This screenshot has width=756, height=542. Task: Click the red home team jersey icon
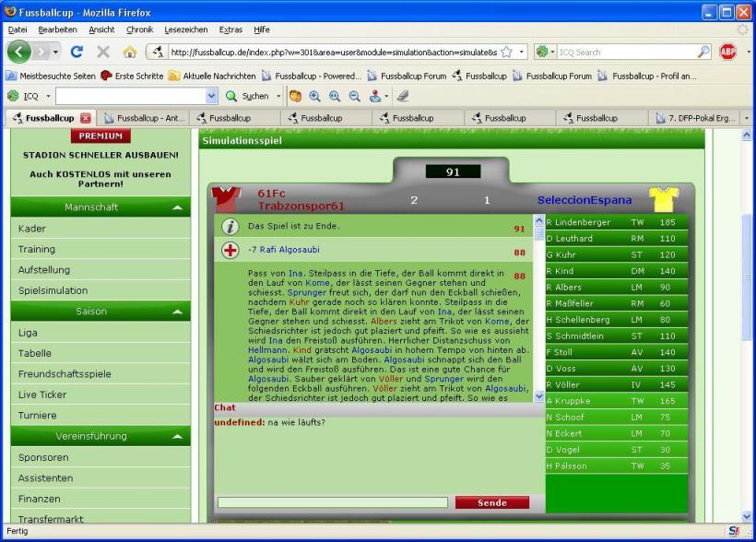click(226, 199)
